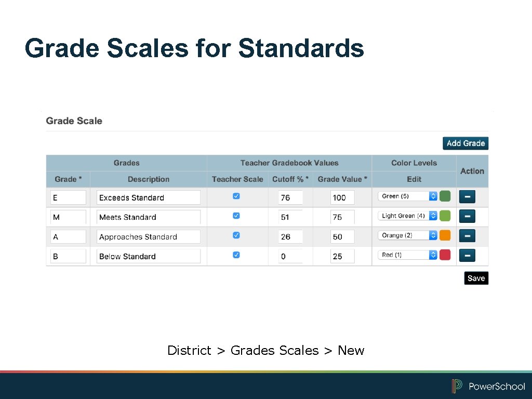Click the red color box beside Red (1)

[445, 255]
